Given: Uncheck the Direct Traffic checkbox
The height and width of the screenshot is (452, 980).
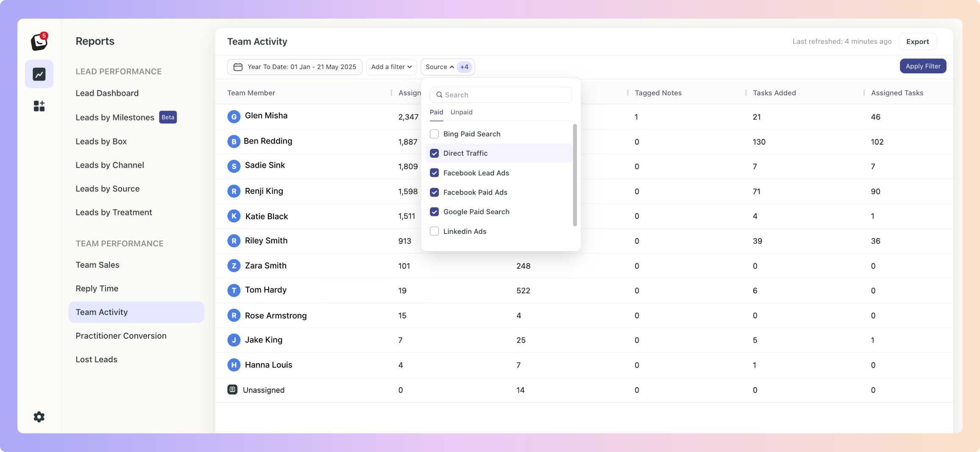Looking at the screenshot, I should (x=434, y=153).
